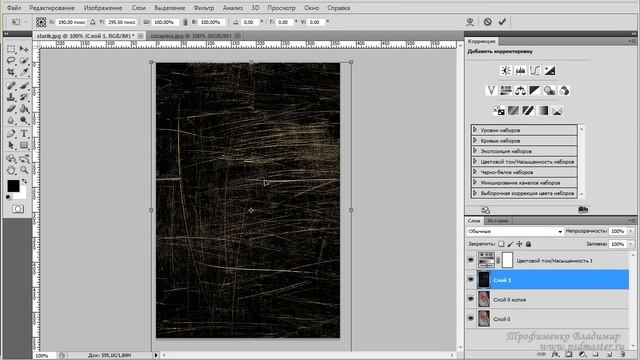Hide the Слой 1 layer
Screen dimensions: 640x360
[471, 280]
